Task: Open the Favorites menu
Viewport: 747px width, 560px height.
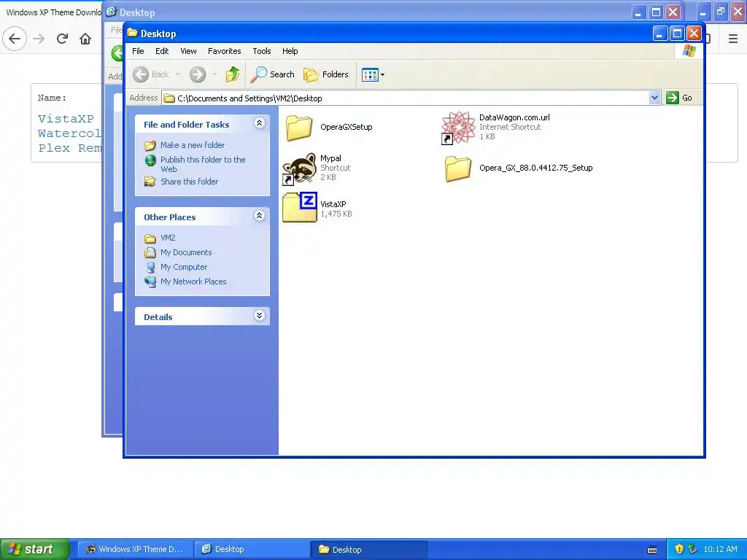Action: [225, 51]
